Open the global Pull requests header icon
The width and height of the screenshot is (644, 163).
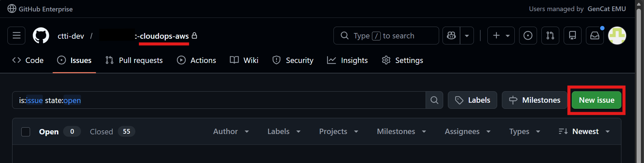coord(550,35)
